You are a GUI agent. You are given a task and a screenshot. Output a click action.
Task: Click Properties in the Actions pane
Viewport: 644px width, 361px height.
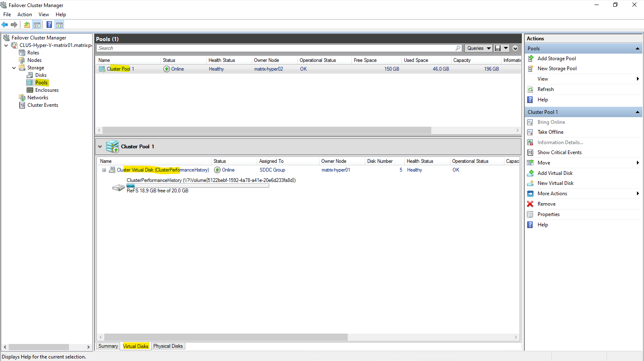(x=548, y=214)
